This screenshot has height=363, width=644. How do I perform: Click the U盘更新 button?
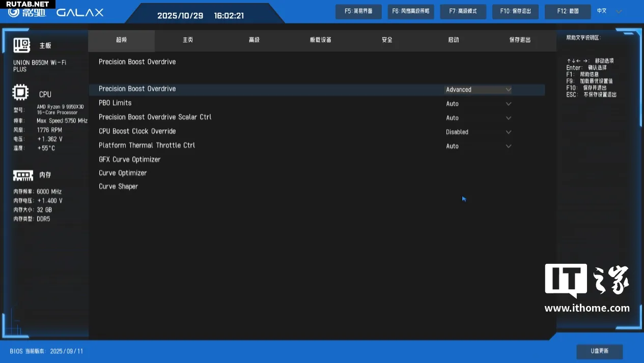[x=599, y=351]
